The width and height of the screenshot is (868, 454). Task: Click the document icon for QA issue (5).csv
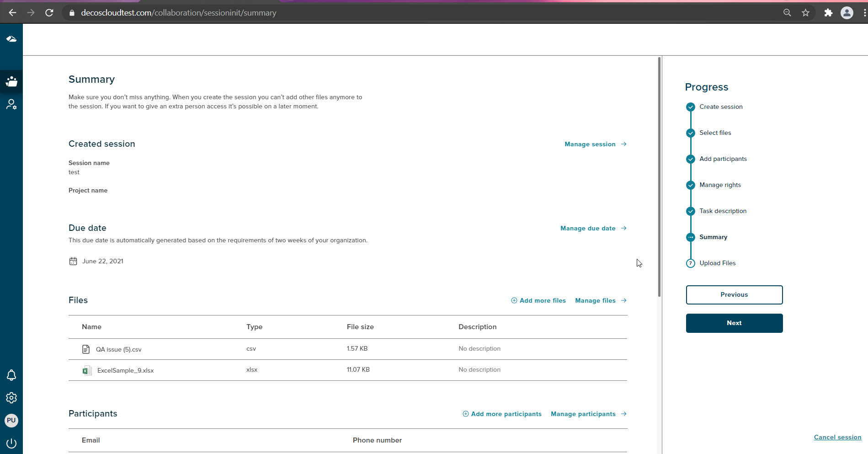tap(86, 349)
